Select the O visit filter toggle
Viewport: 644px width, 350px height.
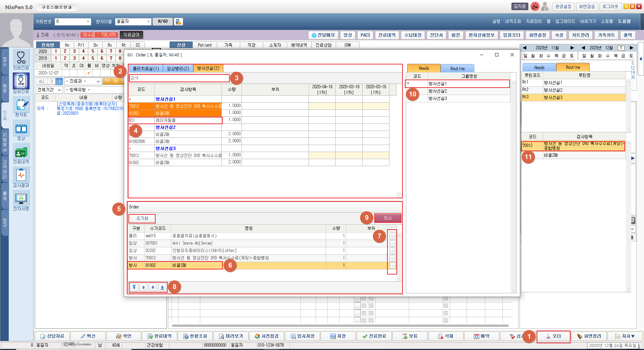(x=52, y=81)
